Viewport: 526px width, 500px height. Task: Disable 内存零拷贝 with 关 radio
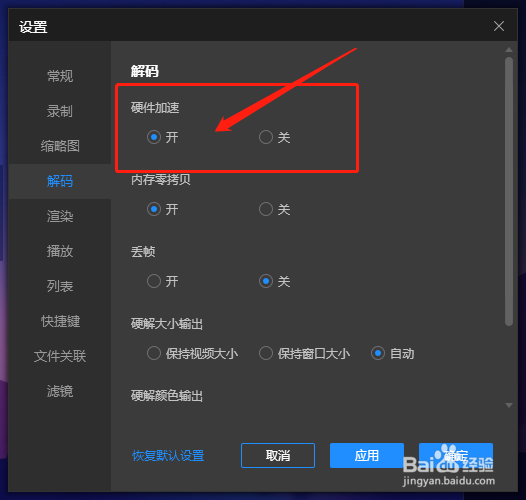(266, 209)
